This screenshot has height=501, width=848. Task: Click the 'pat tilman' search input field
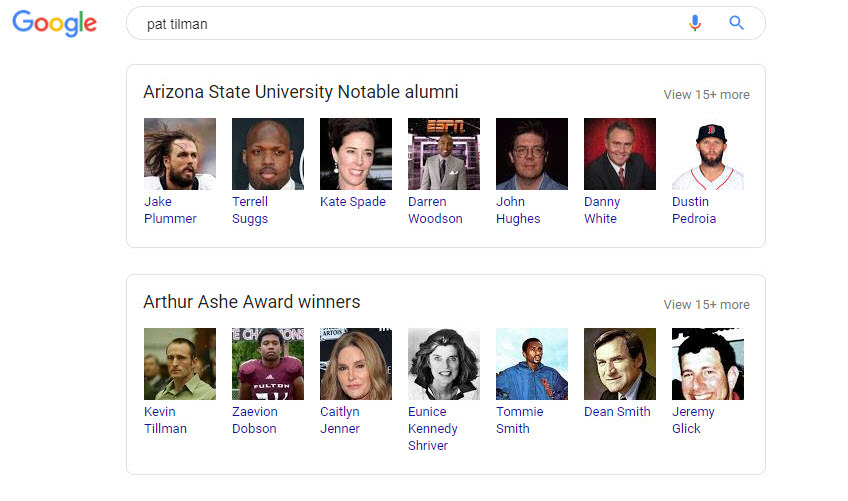(x=400, y=23)
